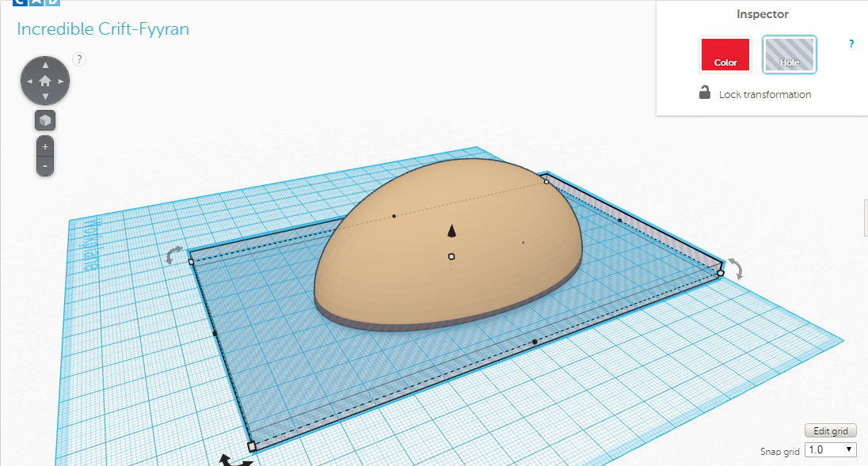
Task: Click the project title Incredible Crift-Fyyran
Action: coord(103,28)
